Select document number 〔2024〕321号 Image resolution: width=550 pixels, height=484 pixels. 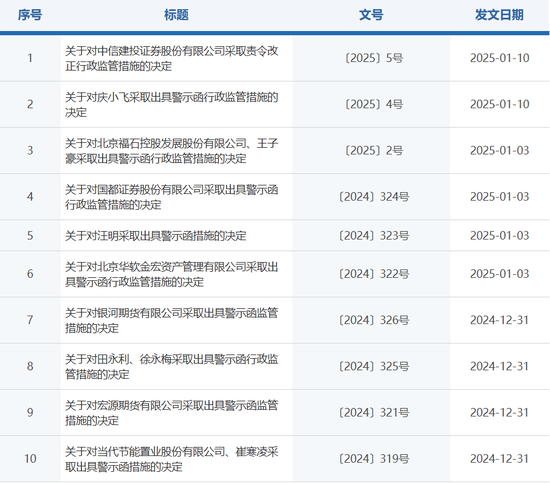[374, 413]
